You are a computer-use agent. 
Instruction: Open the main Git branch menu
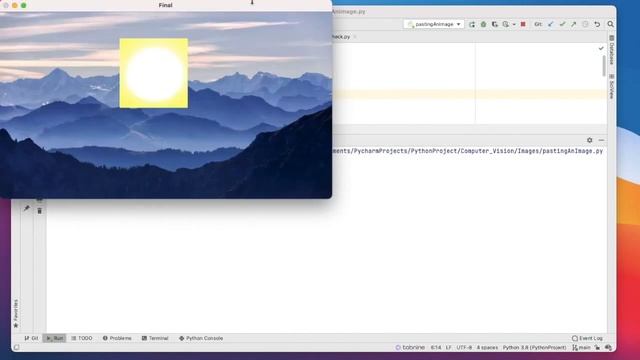coord(581,347)
